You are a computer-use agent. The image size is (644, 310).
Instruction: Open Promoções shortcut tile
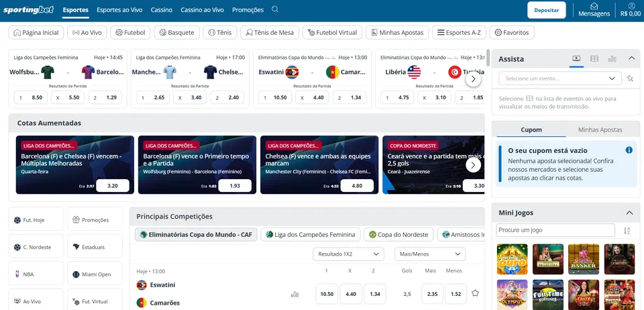(95, 219)
